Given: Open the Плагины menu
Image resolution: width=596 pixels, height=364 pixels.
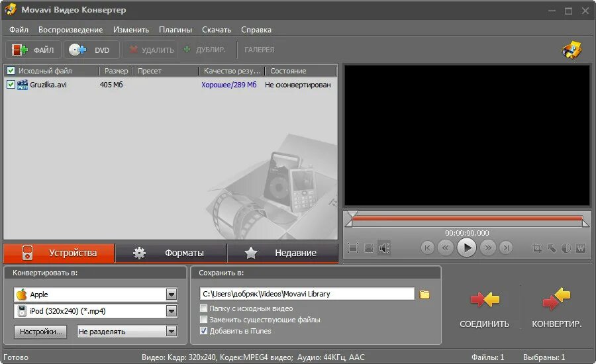Looking at the screenshot, I should pyautogui.click(x=175, y=30).
